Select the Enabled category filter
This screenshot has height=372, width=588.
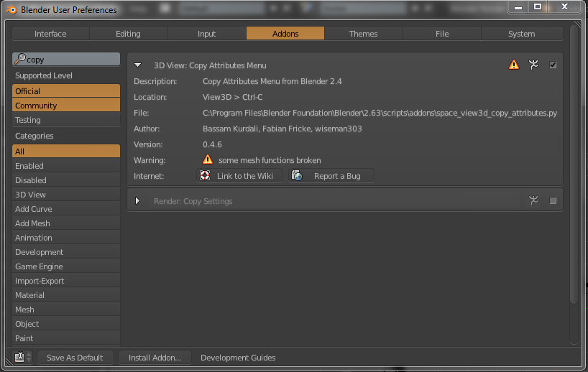[66, 166]
